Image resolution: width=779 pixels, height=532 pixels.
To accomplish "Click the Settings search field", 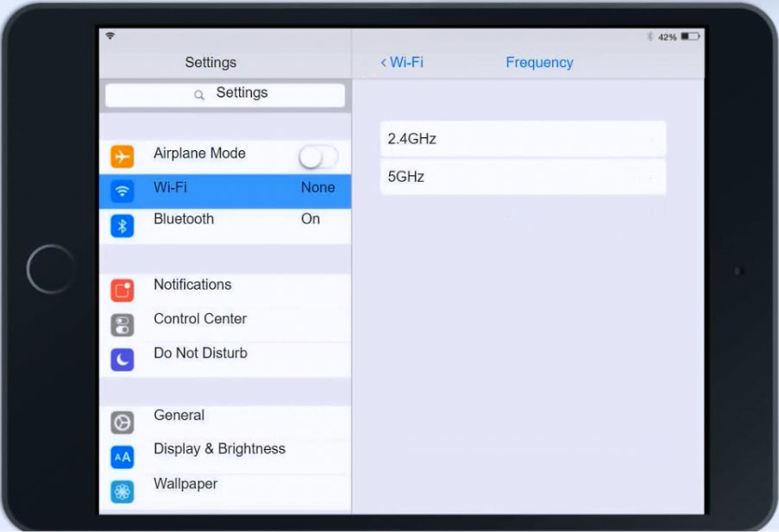I will tap(225, 94).
